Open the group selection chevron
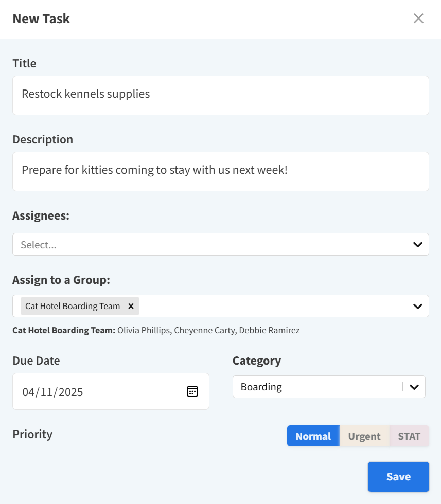This screenshot has width=441, height=504. [x=417, y=305]
